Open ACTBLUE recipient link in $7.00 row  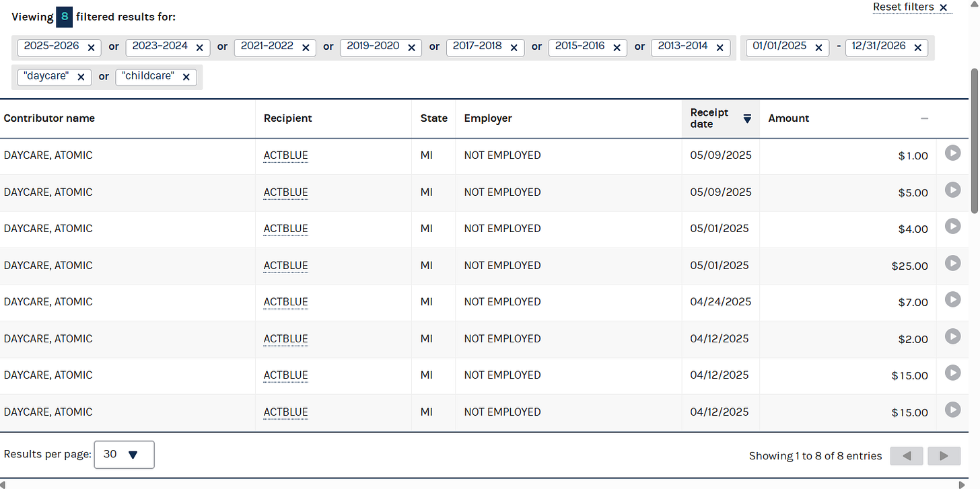point(285,302)
